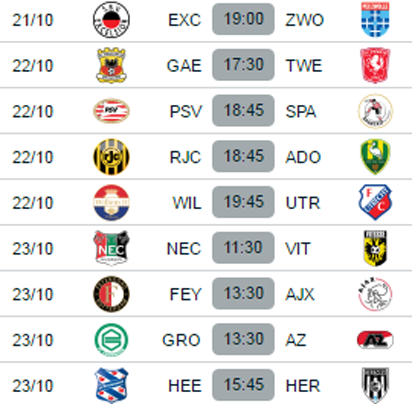
Task: Click the ADO Den Haag crest
Action: [x=375, y=157]
